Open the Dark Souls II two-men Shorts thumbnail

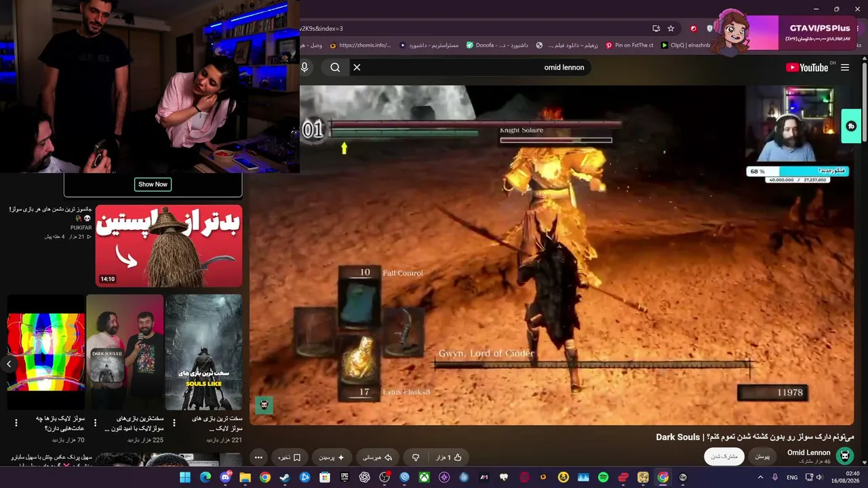click(125, 352)
